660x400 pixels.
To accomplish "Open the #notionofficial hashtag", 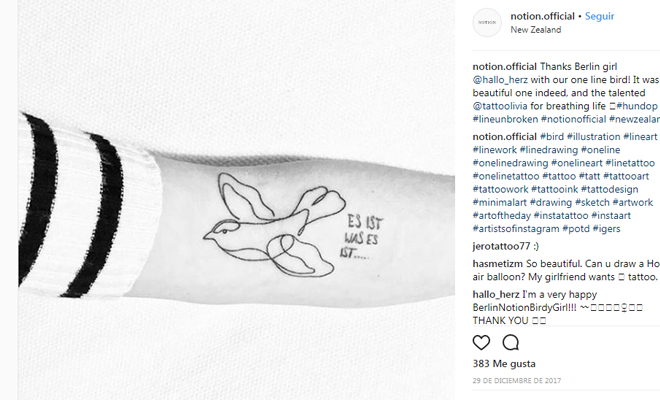I will click(573, 119).
